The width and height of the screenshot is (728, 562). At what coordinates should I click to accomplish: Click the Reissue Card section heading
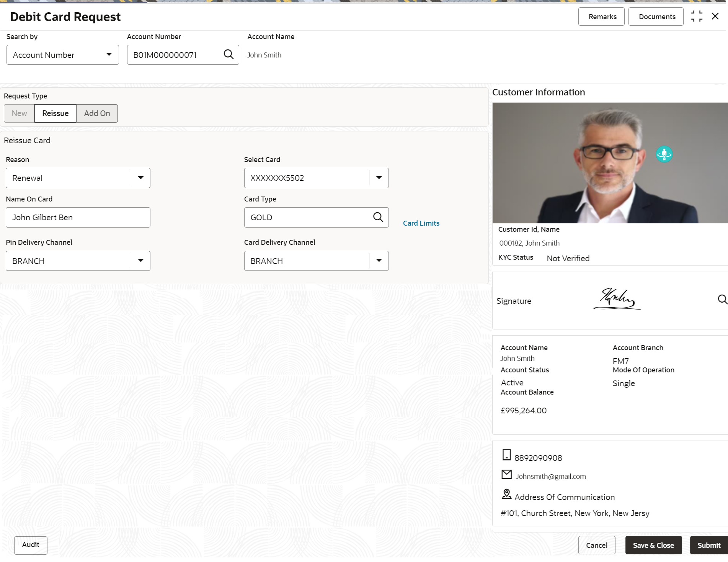[27, 140]
